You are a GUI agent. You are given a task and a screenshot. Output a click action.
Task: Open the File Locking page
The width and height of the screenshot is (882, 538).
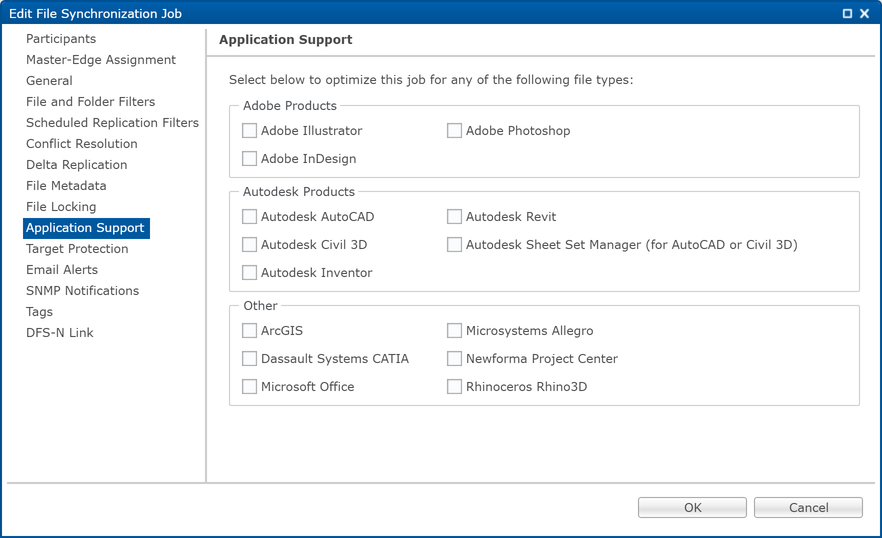coord(61,207)
